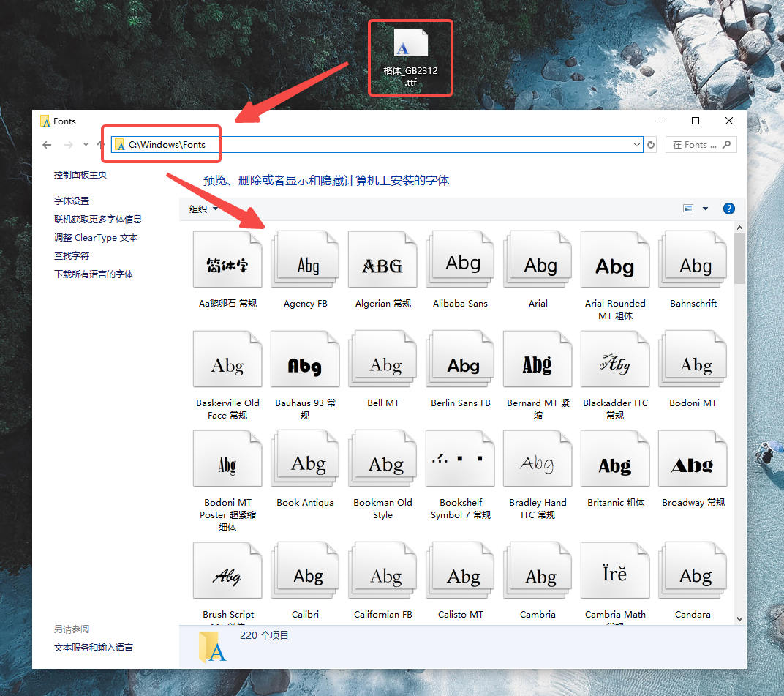The image size is (784, 696).
Task: Click 联机获取更多字体信息 link
Action: pyautogui.click(x=97, y=219)
